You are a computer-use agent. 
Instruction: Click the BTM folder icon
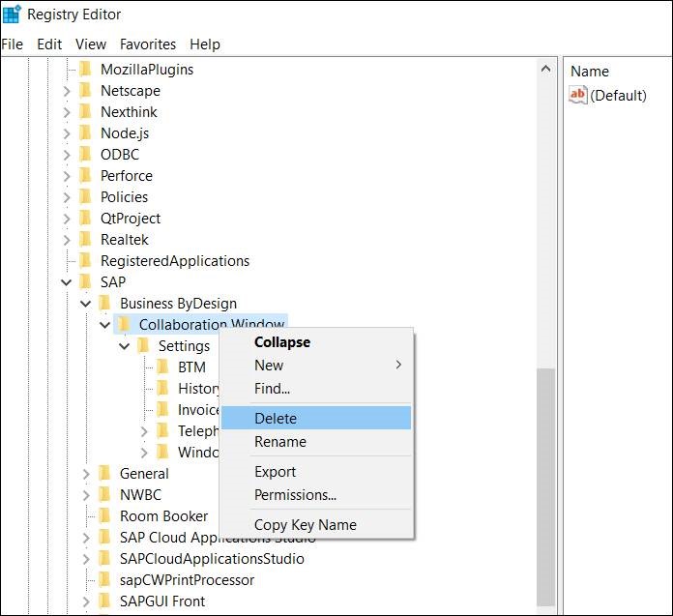coord(163,367)
